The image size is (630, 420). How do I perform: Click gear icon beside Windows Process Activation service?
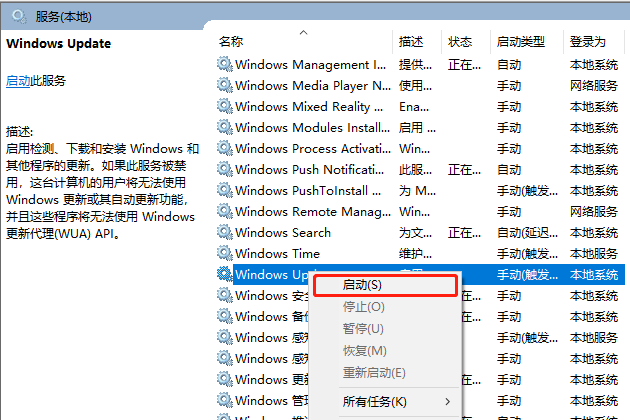(225, 148)
